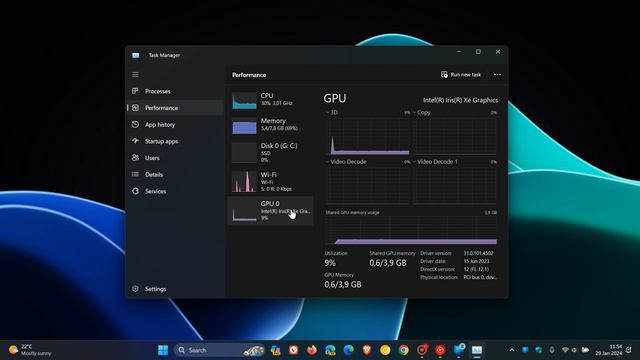Select the Wi-Fi performance item
640x360 pixels.
[271, 182]
